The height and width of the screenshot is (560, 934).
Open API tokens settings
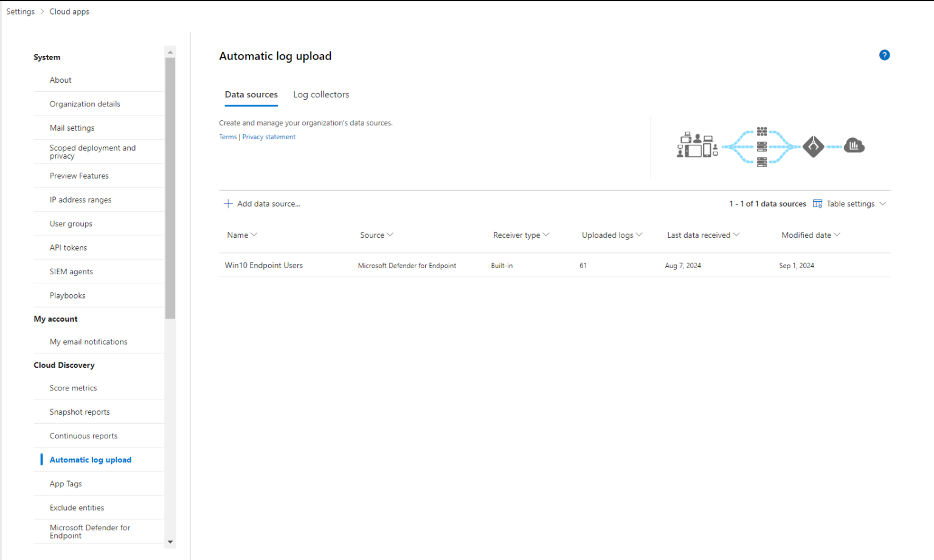point(68,247)
